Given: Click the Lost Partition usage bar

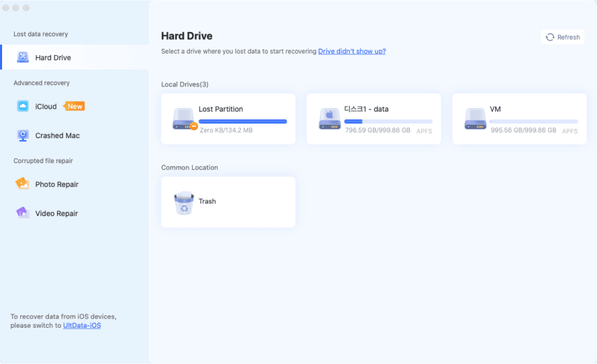Looking at the screenshot, I should pyautogui.click(x=242, y=122).
